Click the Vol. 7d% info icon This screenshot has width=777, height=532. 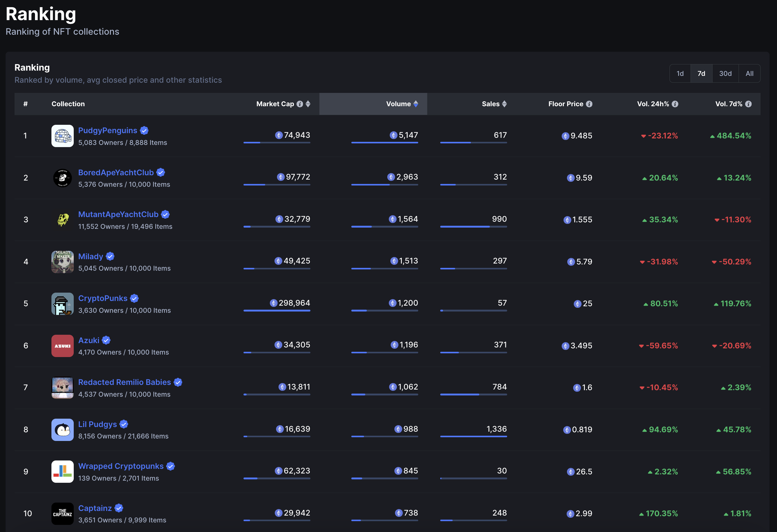pos(748,104)
